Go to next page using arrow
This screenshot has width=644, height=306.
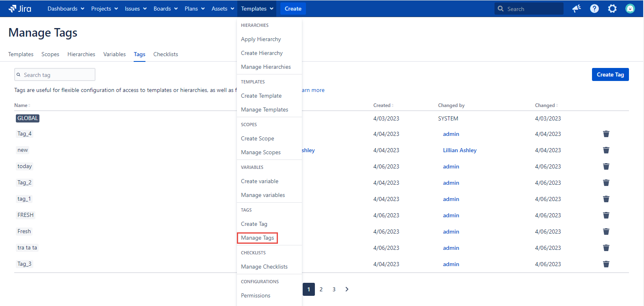tap(347, 289)
